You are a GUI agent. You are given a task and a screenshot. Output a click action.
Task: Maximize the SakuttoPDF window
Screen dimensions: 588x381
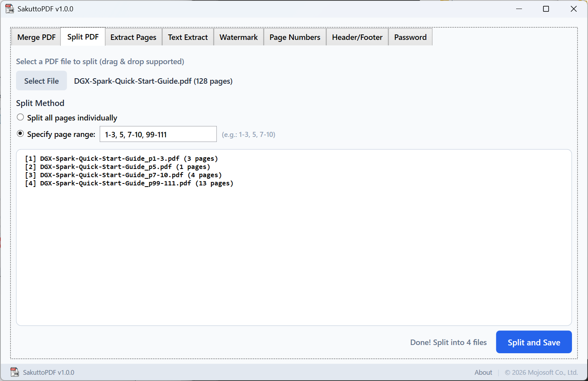(546, 9)
